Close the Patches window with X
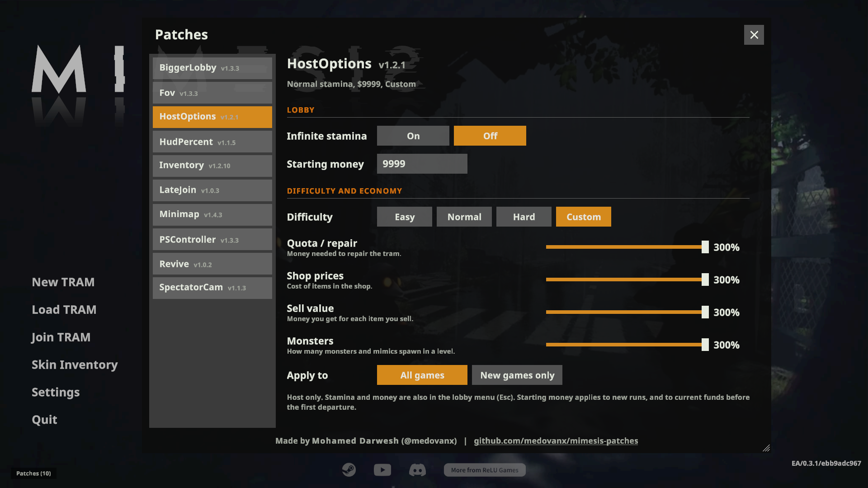Screen dimensions: 868x488 point(754,35)
